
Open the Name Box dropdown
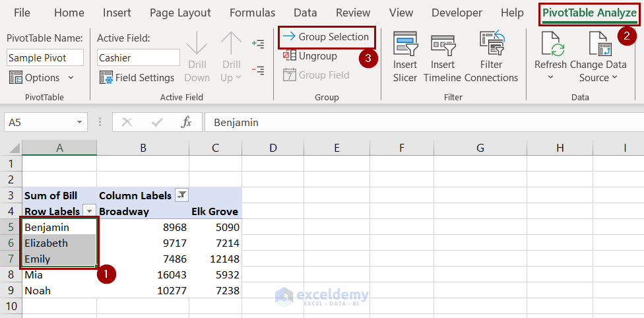80,122
